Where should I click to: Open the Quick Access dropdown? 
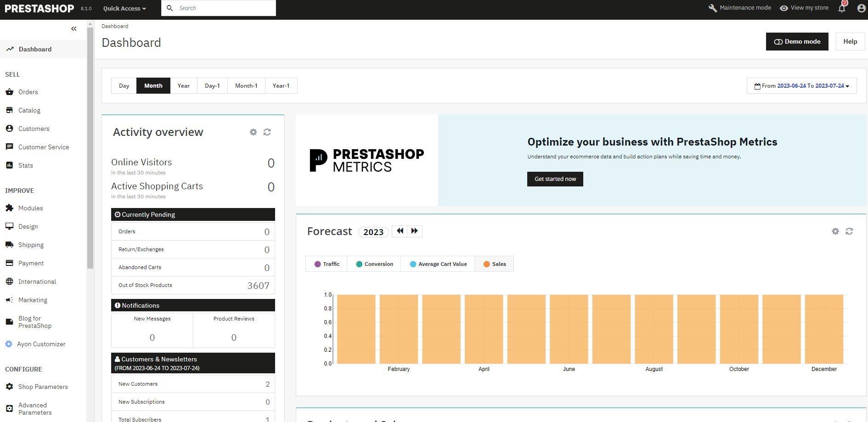124,8
